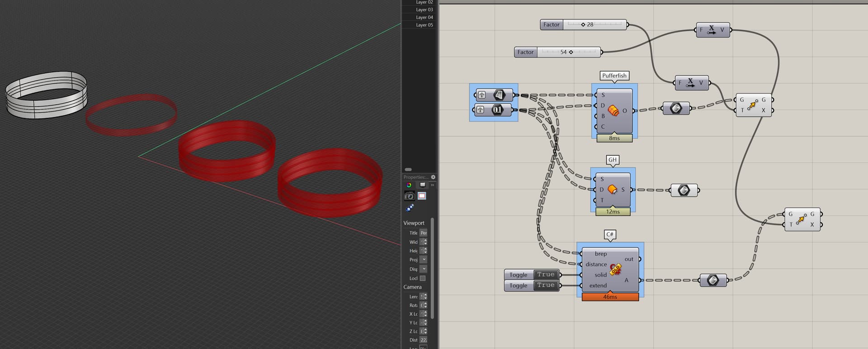Click the C# script component icon

pos(615,270)
